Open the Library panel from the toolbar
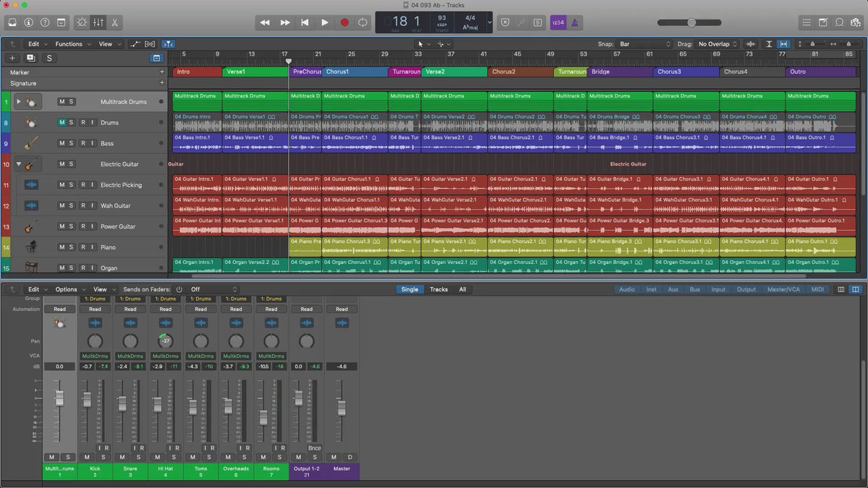 tap(12, 22)
